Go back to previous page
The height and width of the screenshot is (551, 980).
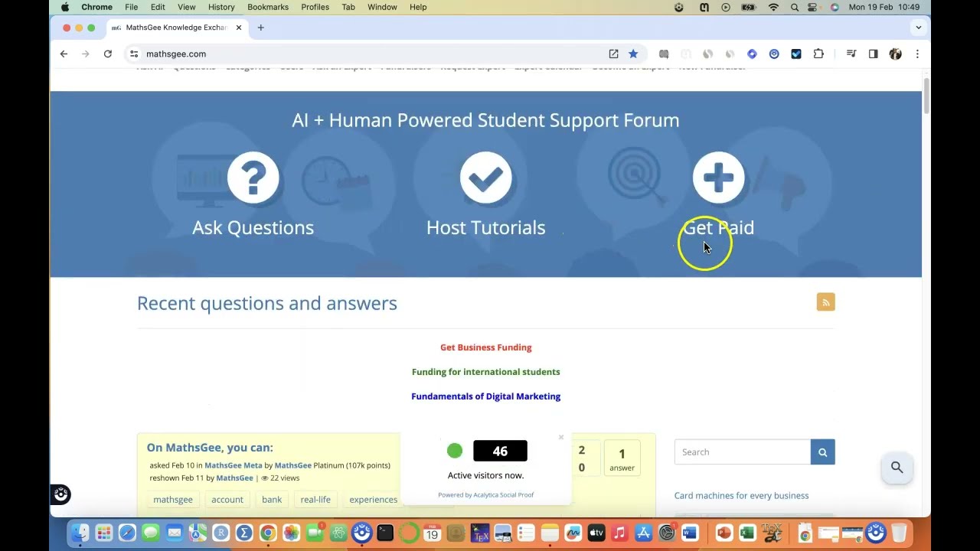pos(64,54)
